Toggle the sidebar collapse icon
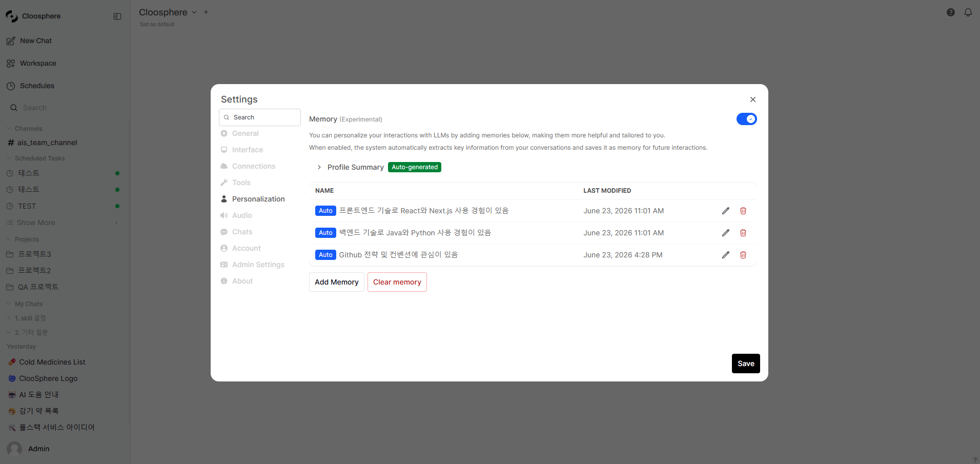980x464 pixels. pos(117,16)
